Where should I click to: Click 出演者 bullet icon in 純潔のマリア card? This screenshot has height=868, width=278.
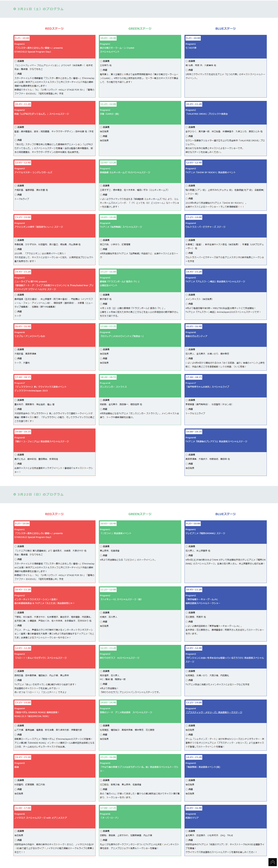click(186, 831)
